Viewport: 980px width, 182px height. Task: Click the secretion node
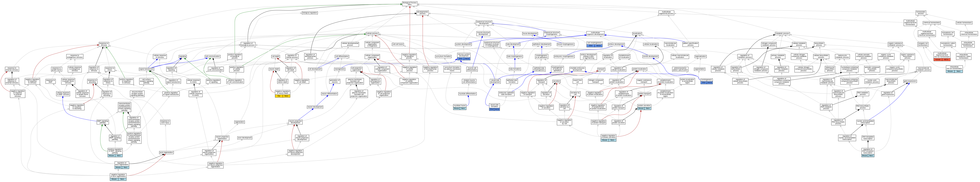[557, 81]
